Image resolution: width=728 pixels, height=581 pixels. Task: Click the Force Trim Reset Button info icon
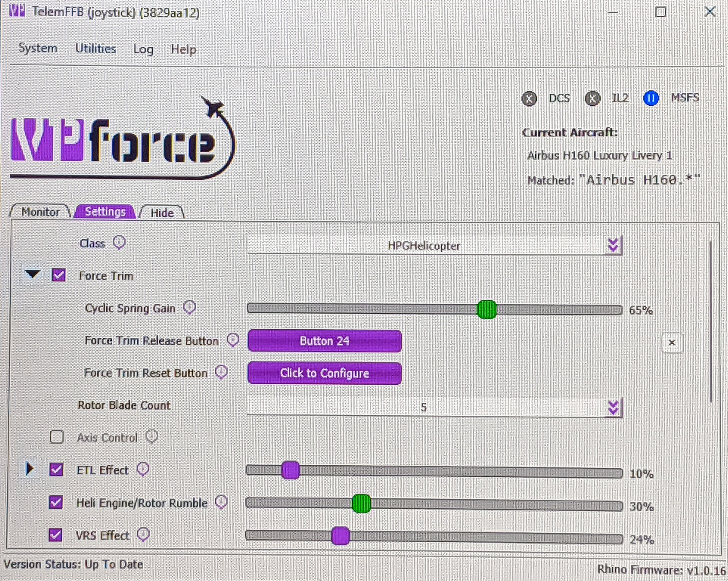(222, 372)
